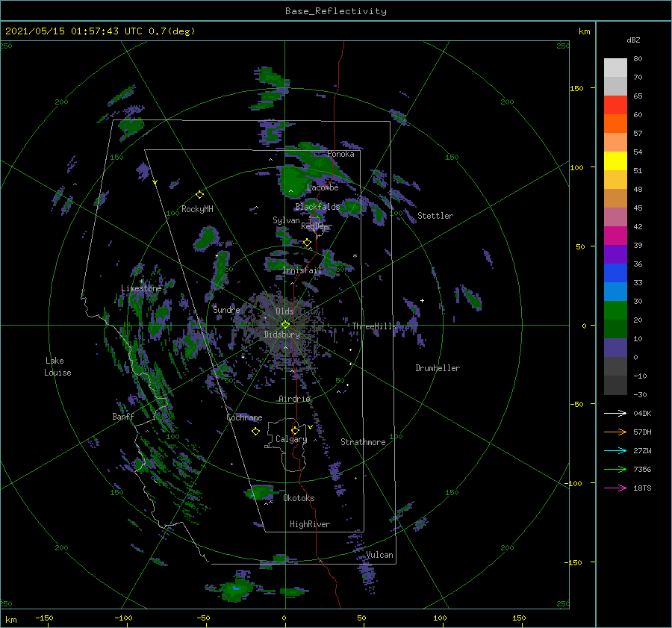This screenshot has width=672, height=628.
Task: Select the yellow diamond marker below Cochrane
Action: tap(255, 432)
